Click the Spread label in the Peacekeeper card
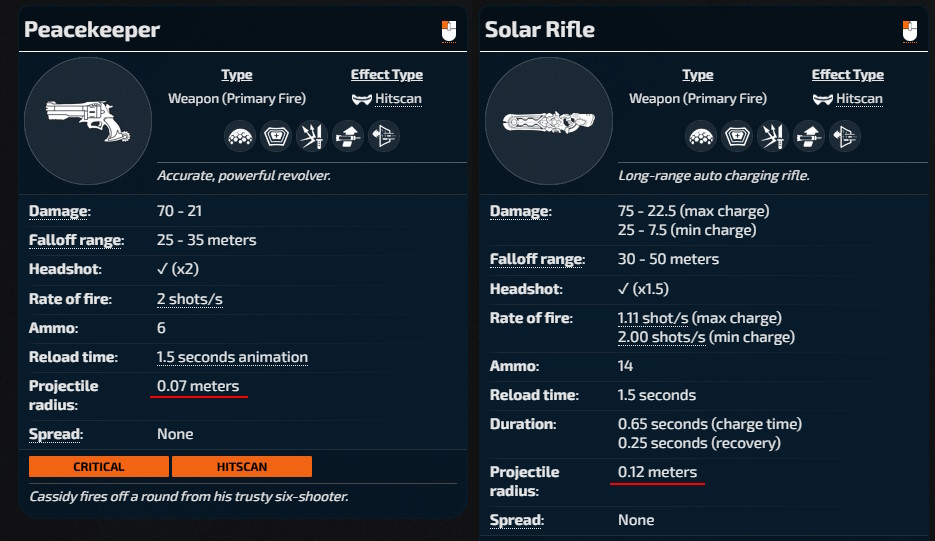The width and height of the screenshot is (935, 541). pyautogui.click(x=55, y=434)
